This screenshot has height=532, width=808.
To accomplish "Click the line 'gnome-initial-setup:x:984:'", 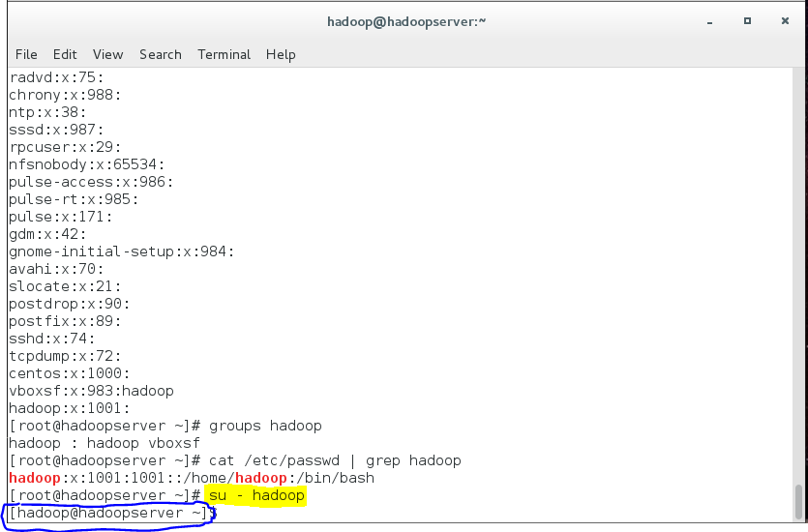I will coord(122,251).
